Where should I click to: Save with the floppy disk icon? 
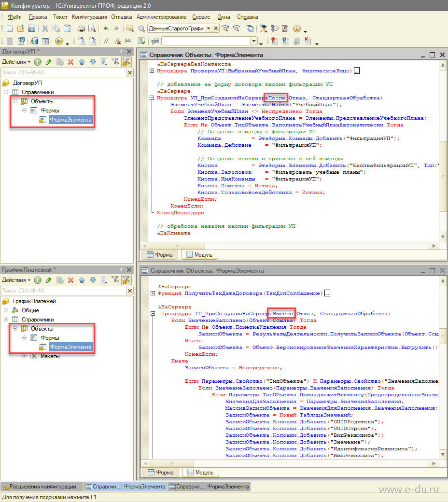31,28
